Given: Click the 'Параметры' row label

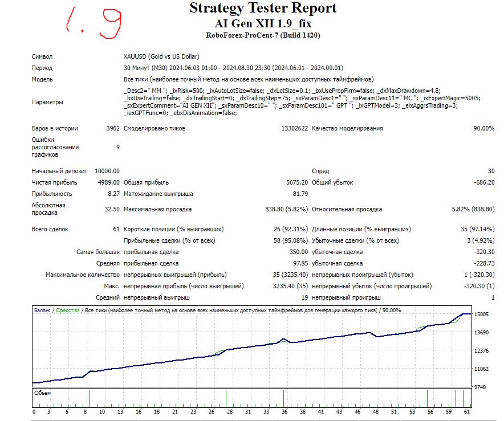Looking at the screenshot, I should (47, 102).
